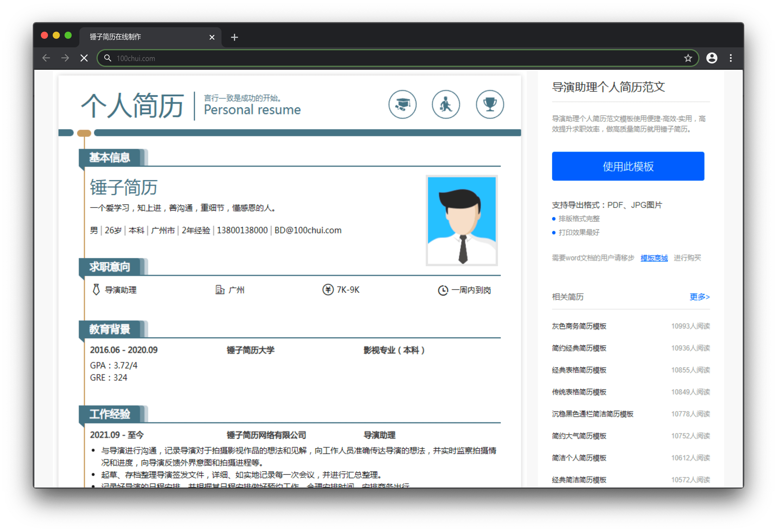777x532 pixels.
Task: Click the email BD@100chui.com
Action: coord(308,230)
